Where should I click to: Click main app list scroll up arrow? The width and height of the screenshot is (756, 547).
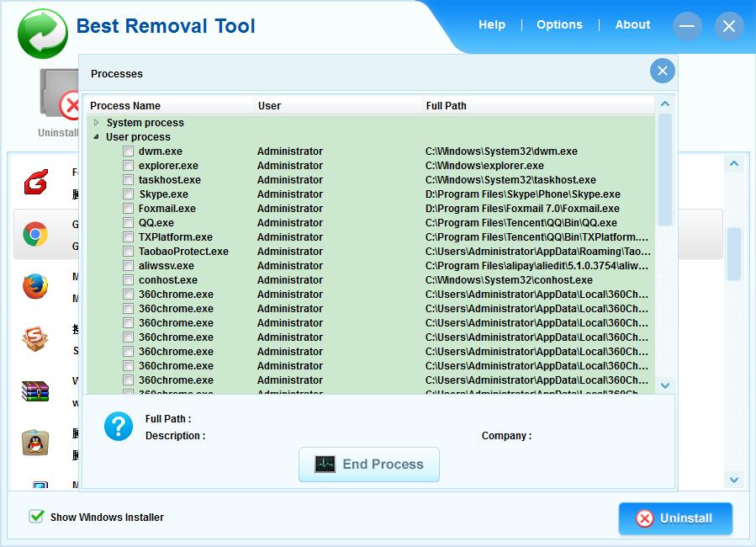(x=734, y=163)
